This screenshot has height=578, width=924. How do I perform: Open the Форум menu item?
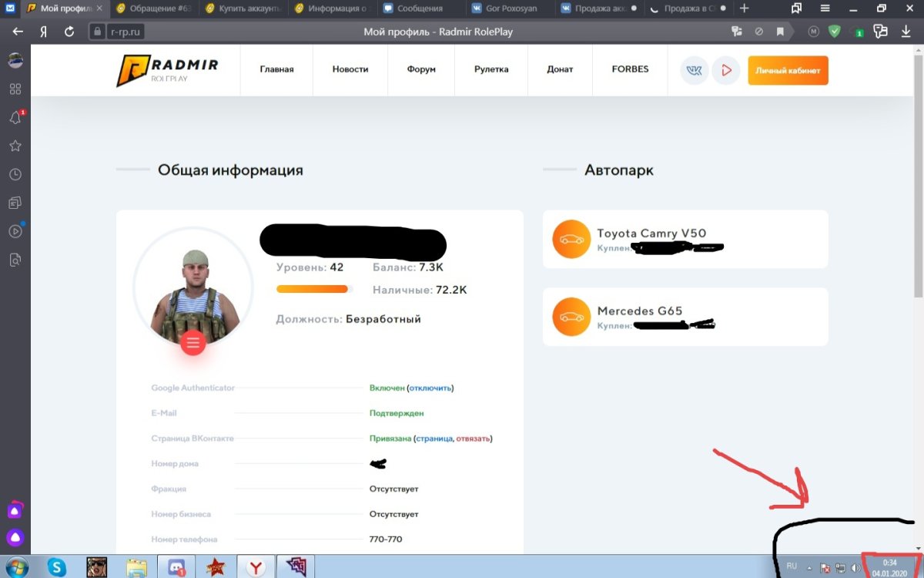click(420, 69)
